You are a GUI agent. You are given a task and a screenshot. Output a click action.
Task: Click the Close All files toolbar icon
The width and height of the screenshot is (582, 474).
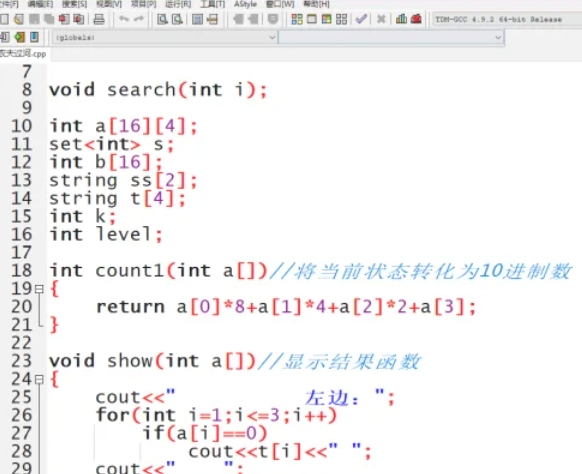click(79, 19)
